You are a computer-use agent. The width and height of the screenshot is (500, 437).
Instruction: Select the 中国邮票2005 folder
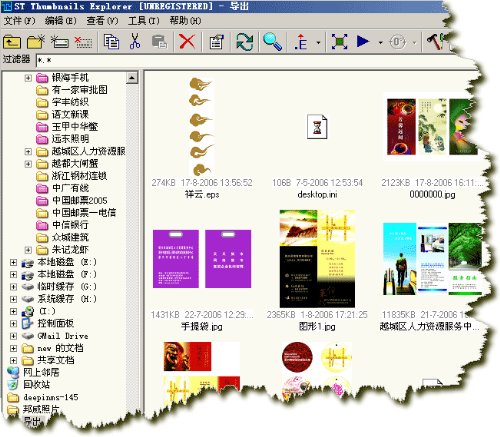pyautogui.click(x=80, y=200)
